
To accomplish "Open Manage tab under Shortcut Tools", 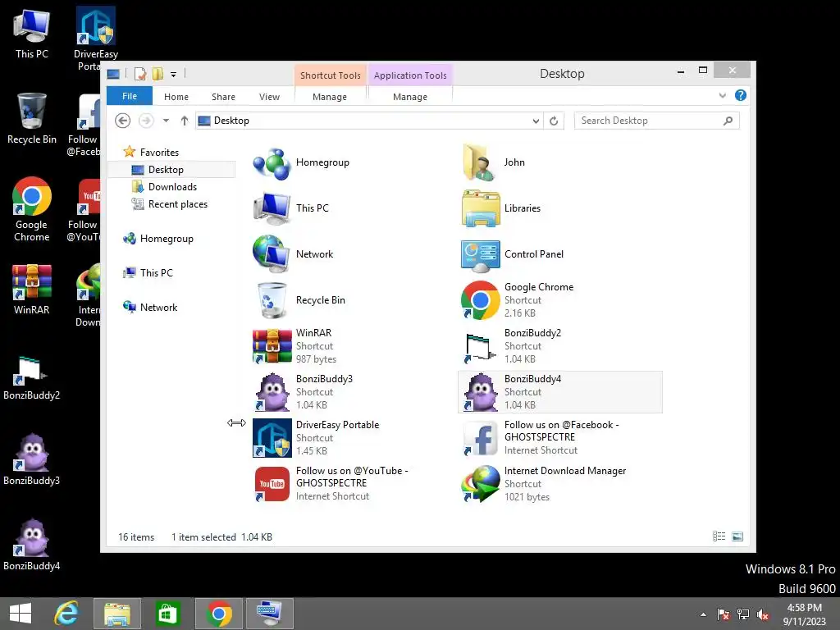I will coord(330,97).
